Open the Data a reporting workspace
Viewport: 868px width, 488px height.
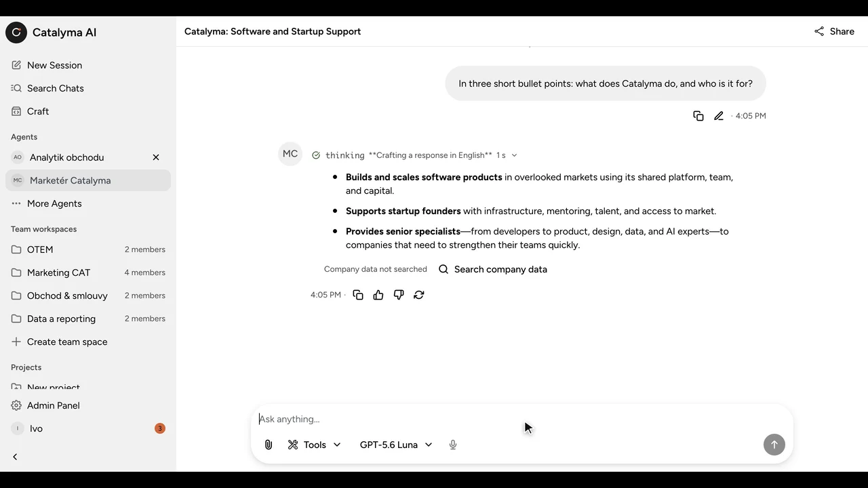coord(88,319)
